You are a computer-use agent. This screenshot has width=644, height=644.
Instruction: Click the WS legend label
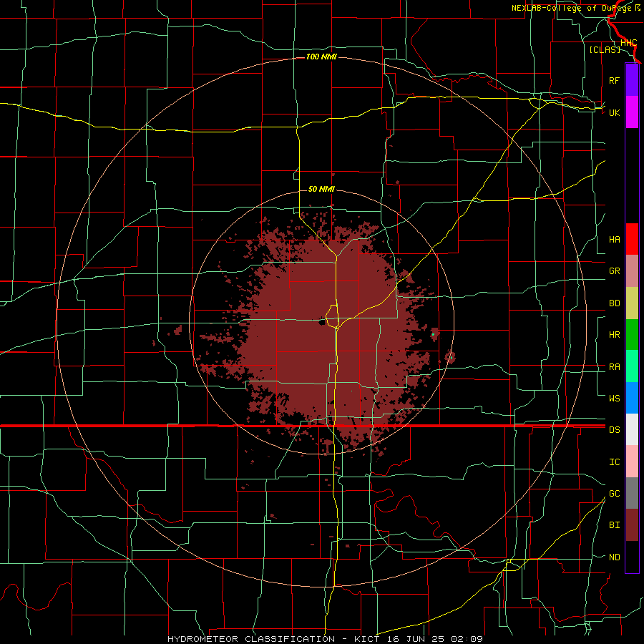614,399
